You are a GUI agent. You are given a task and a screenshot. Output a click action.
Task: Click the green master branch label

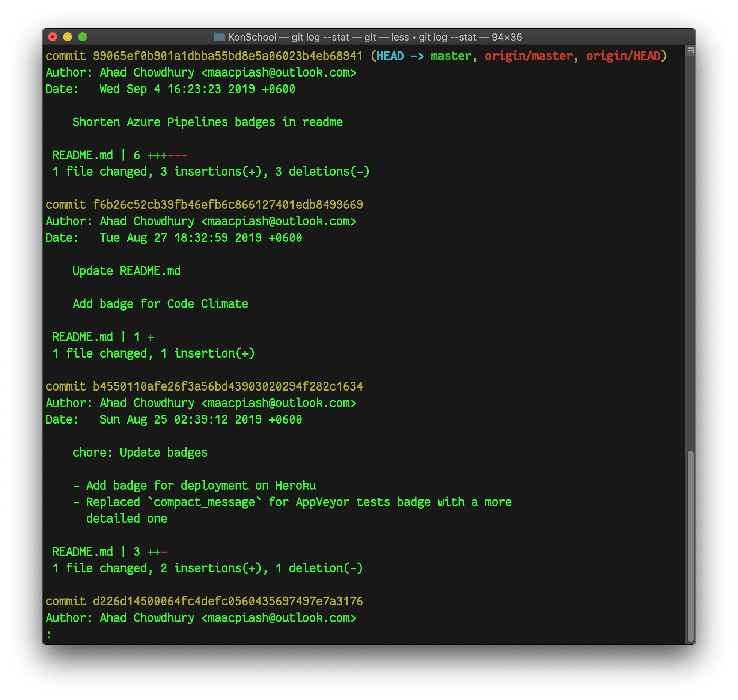point(451,56)
